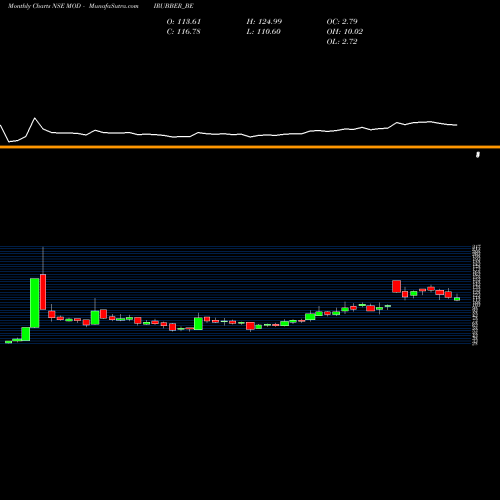
Task: Click the large red candlestick with the longest upper wick
Action: pos(43,292)
